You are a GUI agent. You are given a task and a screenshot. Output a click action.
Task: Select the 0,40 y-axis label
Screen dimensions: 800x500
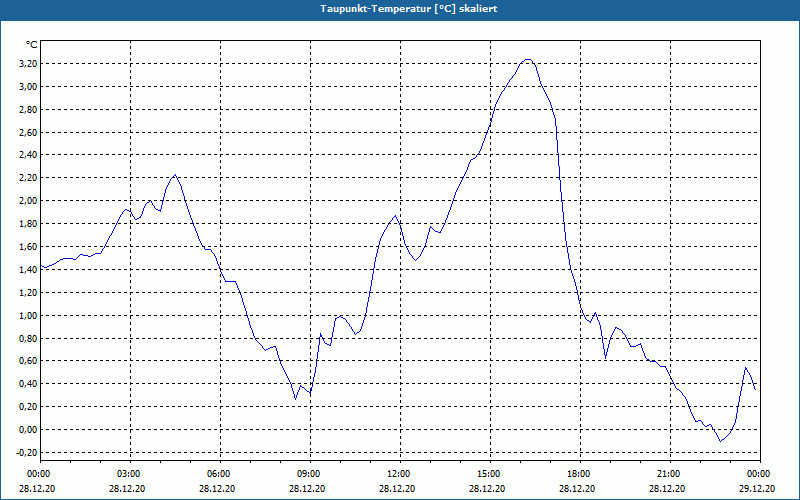pyautogui.click(x=29, y=384)
